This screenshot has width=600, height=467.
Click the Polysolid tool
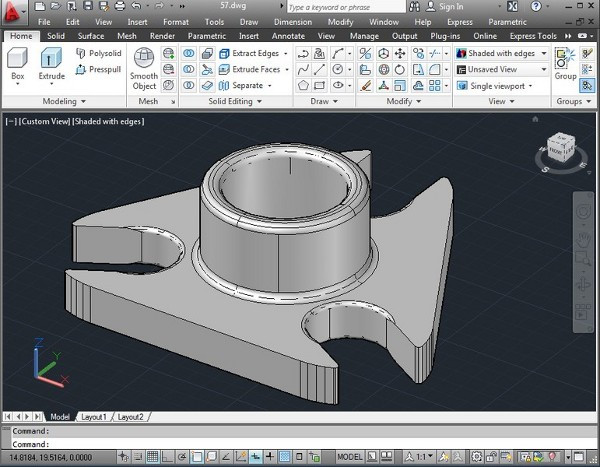pyautogui.click(x=98, y=53)
